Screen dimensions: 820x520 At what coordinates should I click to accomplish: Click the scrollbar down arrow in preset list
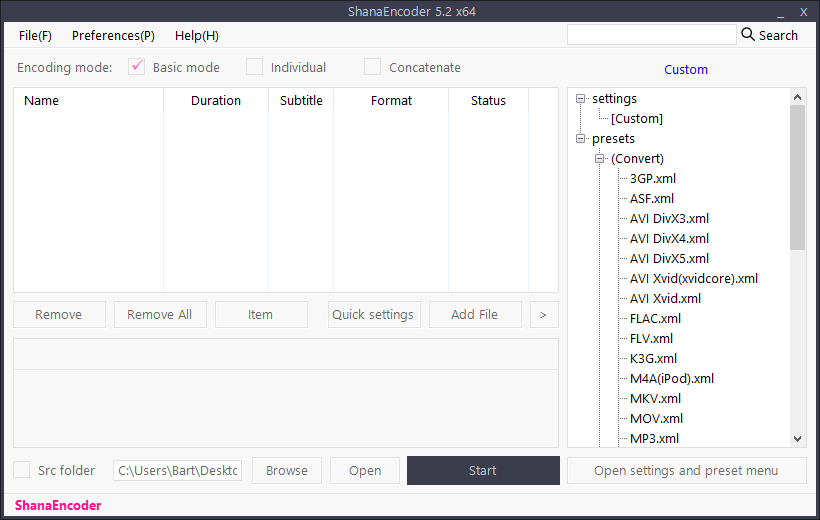[797, 438]
